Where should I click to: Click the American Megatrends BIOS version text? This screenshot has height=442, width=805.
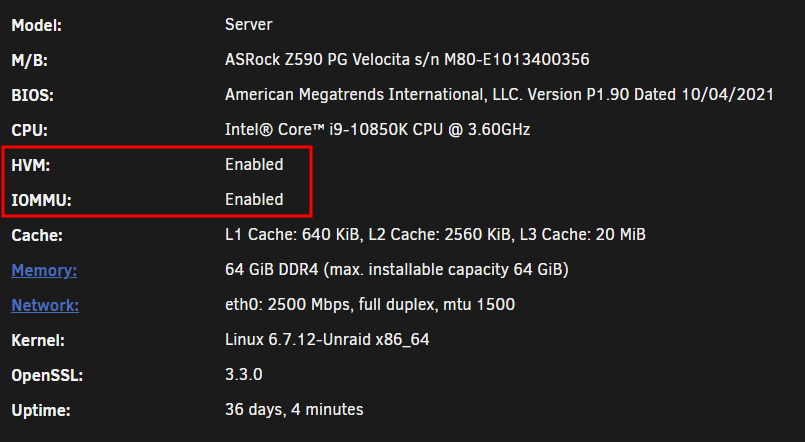coord(499,94)
